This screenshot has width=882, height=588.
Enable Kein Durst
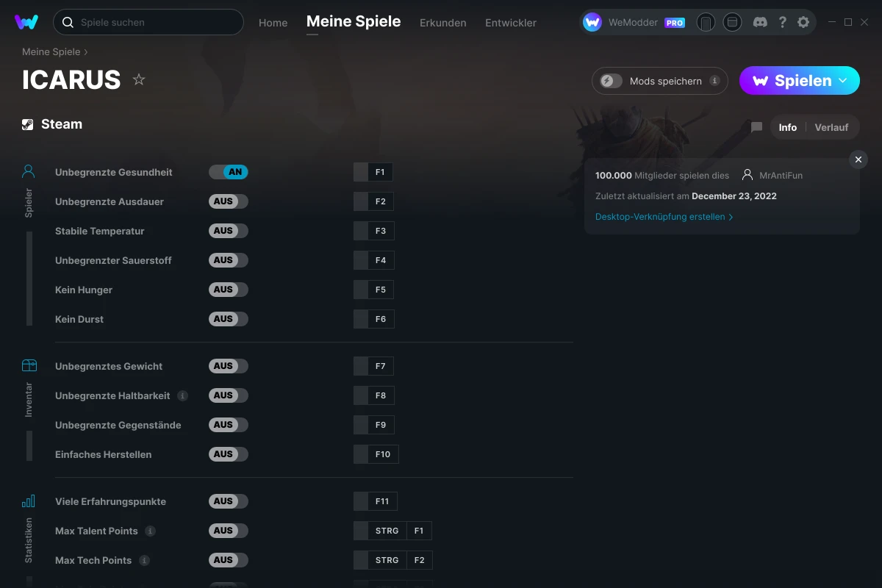(x=229, y=319)
